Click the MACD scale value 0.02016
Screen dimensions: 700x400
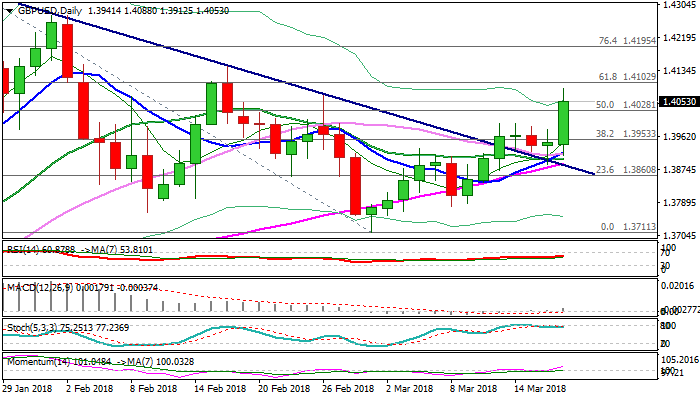click(x=679, y=286)
